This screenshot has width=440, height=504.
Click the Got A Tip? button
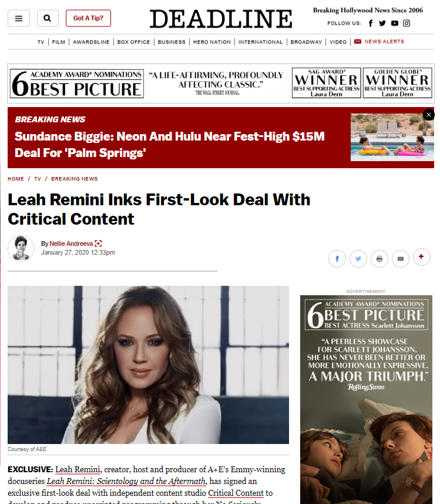coord(88,18)
